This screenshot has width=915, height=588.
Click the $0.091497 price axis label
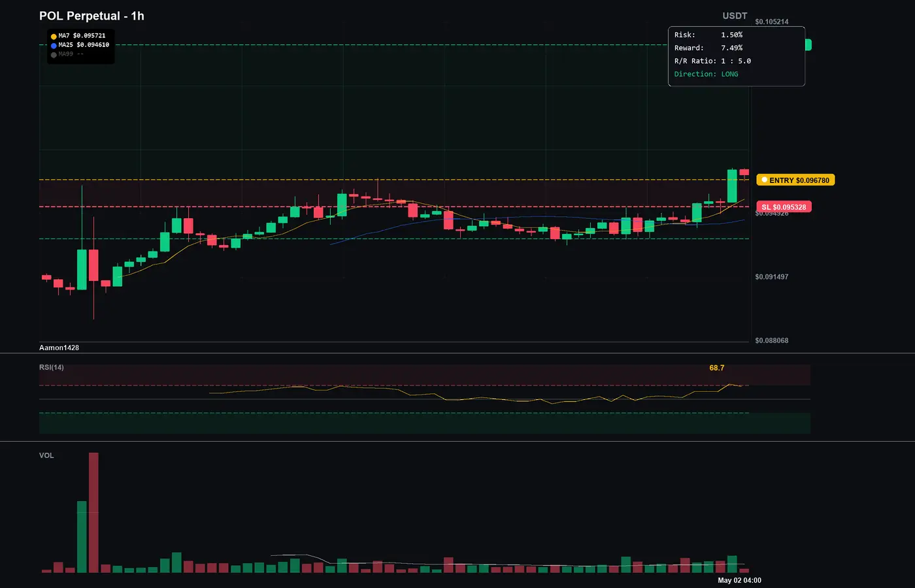[x=772, y=277]
